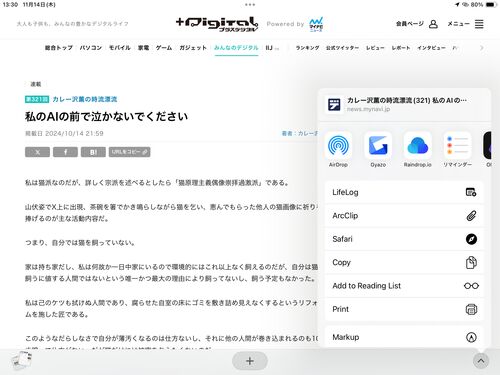500x375 pixels.
Task: Tap the メニュー label
Action: click(x=458, y=24)
